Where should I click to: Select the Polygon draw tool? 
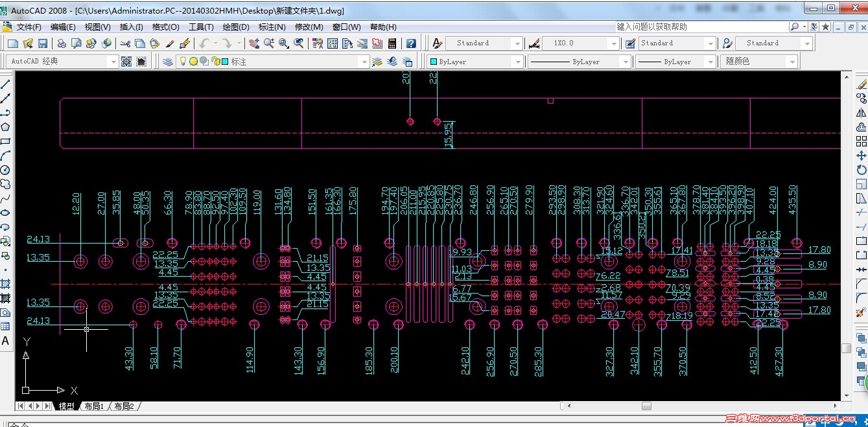click(6, 126)
